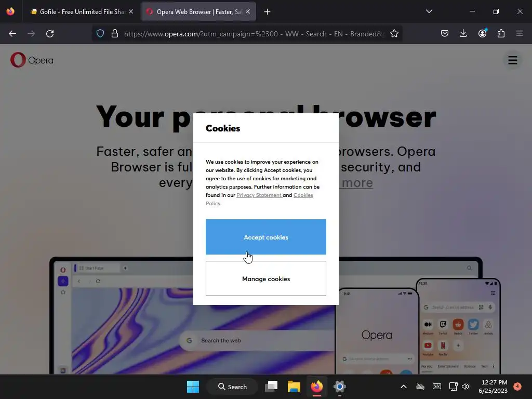Click the Opera logo in page header
The image size is (532, 399).
(32, 60)
